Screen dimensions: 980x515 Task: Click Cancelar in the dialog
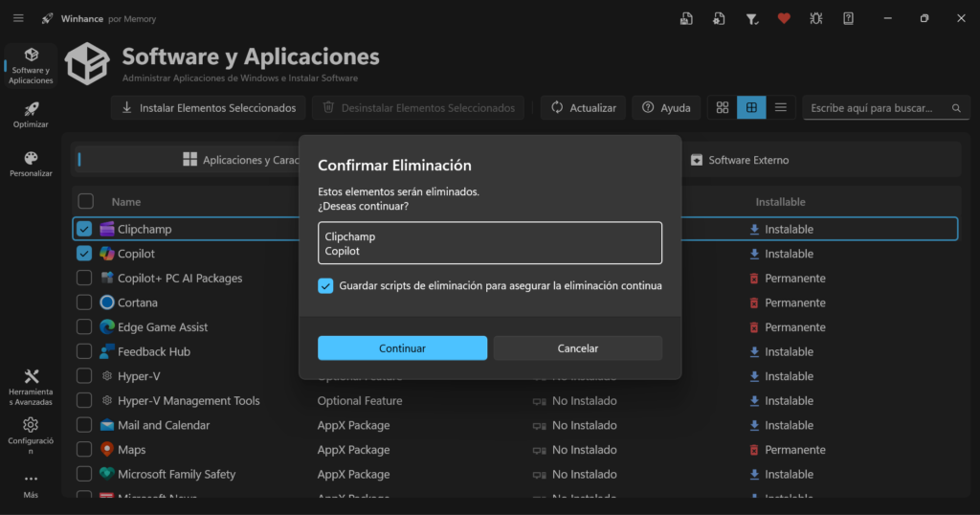click(x=577, y=348)
